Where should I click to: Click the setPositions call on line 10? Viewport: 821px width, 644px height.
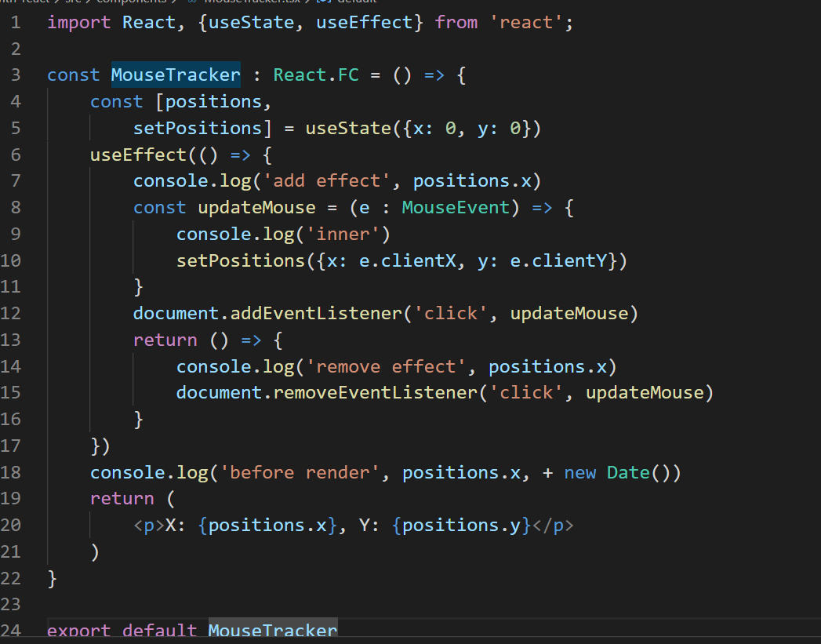pos(240,260)
